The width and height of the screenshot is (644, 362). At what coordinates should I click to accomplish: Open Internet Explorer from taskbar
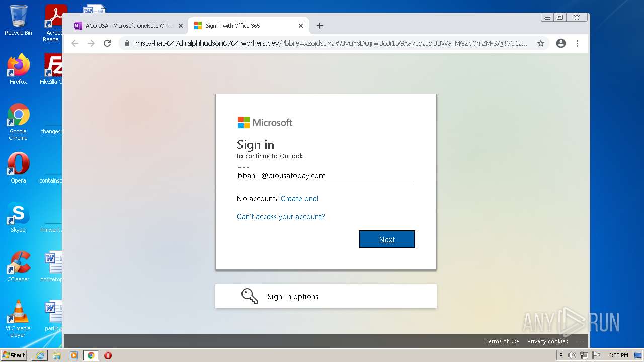click(x=40, y=355)
